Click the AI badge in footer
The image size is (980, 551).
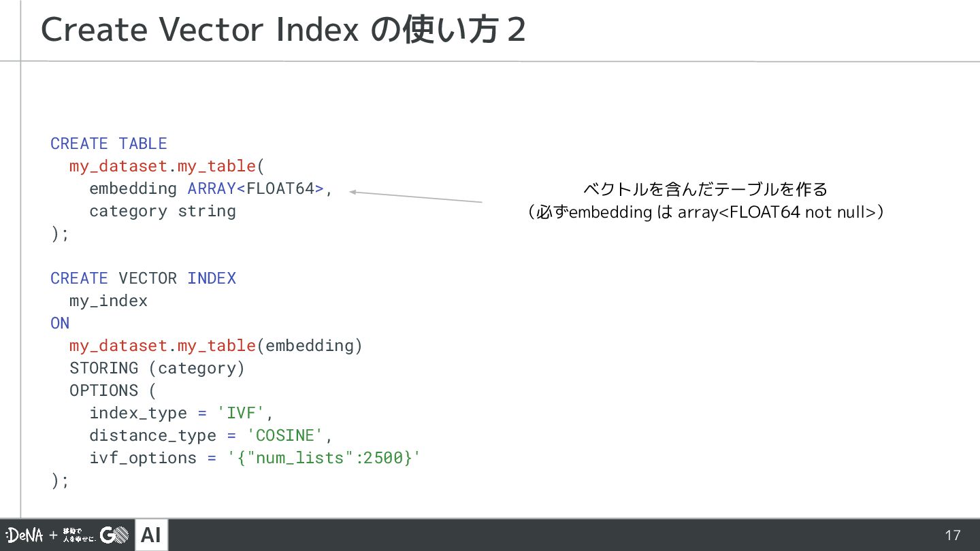pyautogui.click(x=151, y=535)
